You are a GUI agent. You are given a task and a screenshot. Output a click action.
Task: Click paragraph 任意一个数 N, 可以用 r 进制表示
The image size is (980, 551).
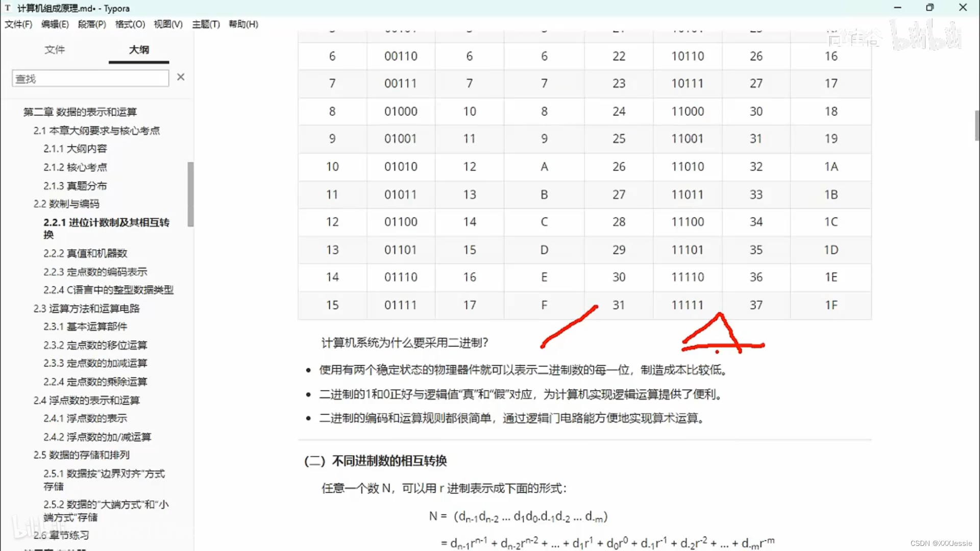click(x=444, y=488)
